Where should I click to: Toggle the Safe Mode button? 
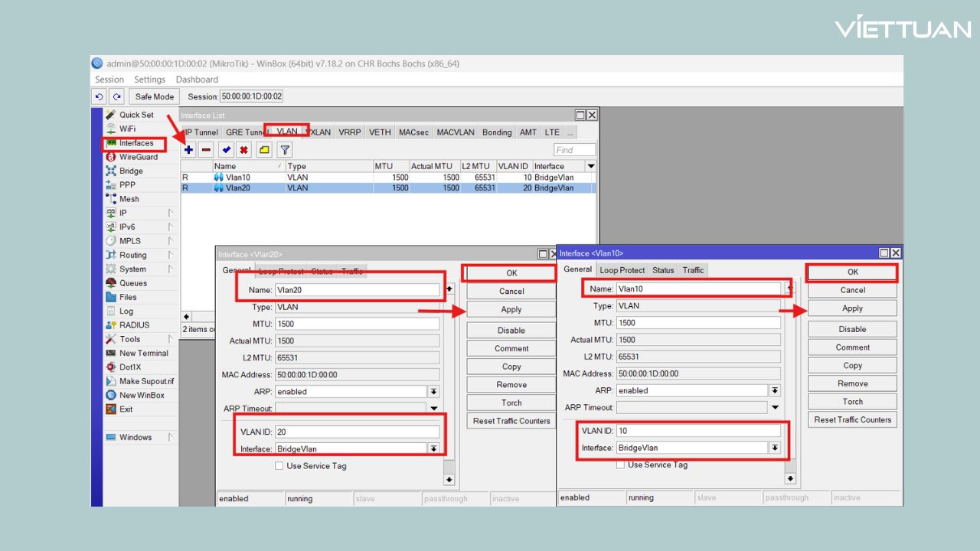pyautogui.click(x=154, y=96)
